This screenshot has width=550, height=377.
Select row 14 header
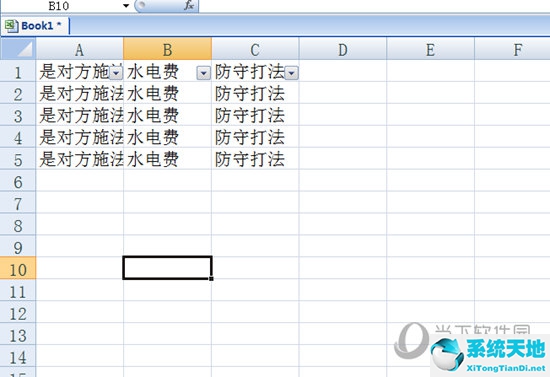pyautogui.click(x=18, y=356)
